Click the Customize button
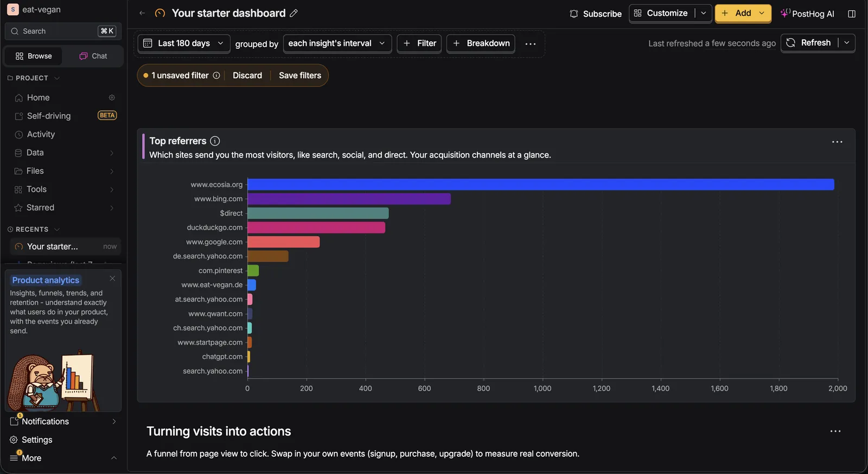 661,14
